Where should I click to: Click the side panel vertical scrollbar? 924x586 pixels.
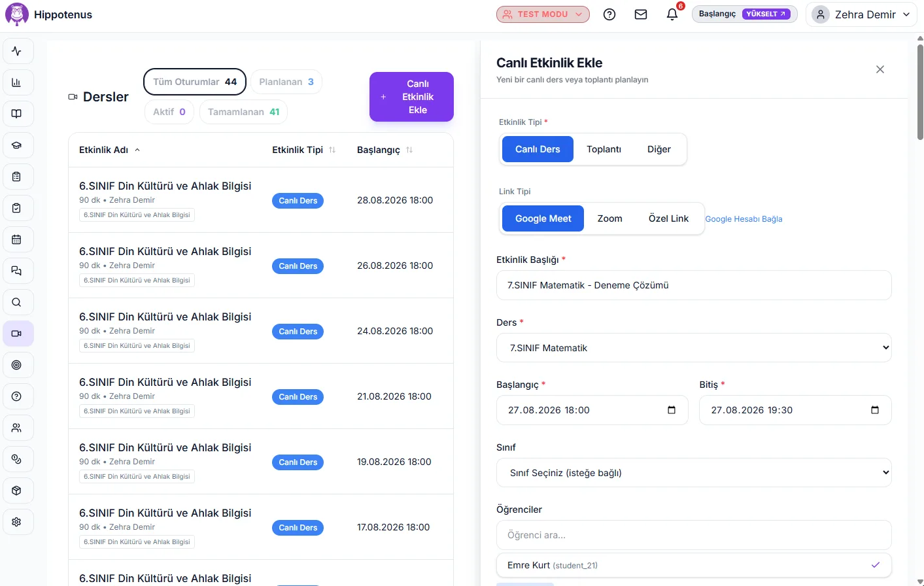point(920,92)
